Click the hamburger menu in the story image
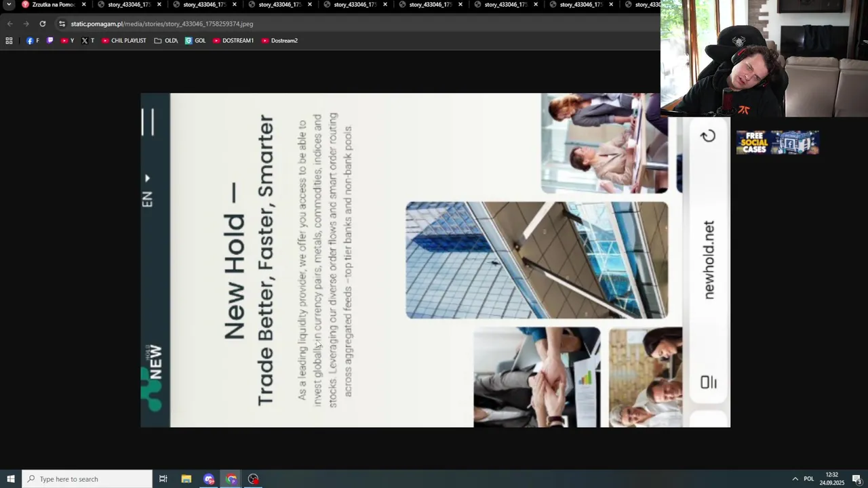The height and width of the screenshot is (488, 868). pyautogui.click(x=148, y=122)
